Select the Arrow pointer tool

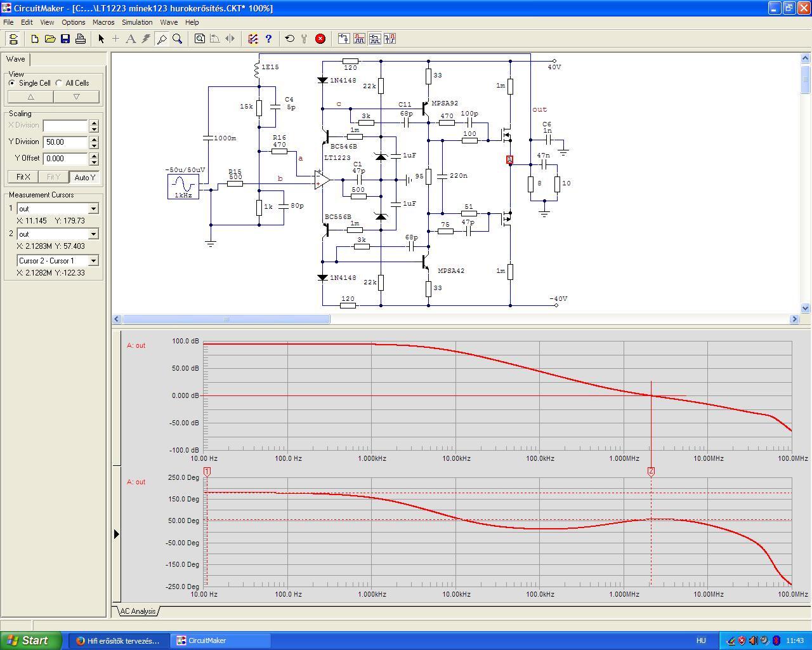[x=101, y=39]
